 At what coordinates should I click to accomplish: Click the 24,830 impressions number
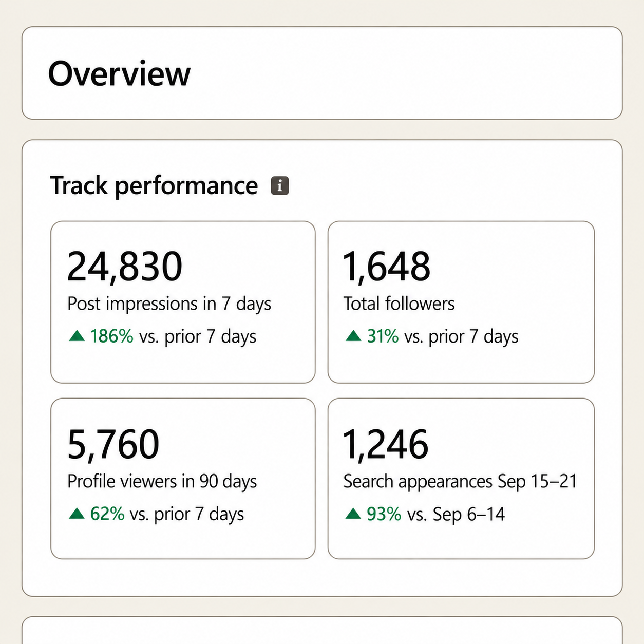(x=125, y=267)
